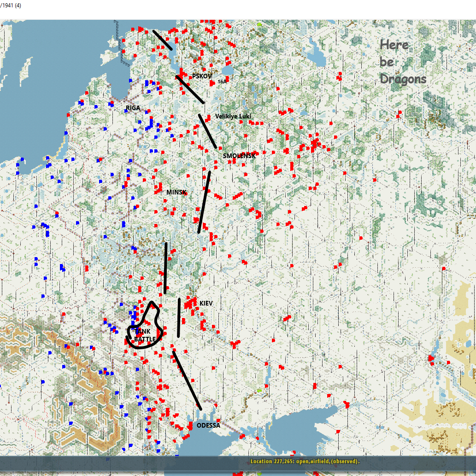Image resolution: width=476 pixels, height=476 pixels.
Task: Click the RIGA city label
Action: pos(133,108)
